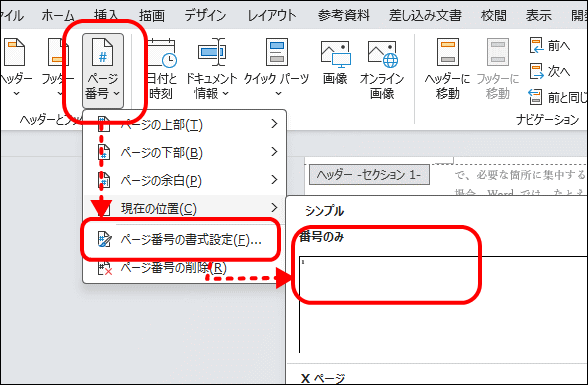The width and height of the screenshot is (588, 385).
Task: Expand arrow next to ページの下部(B)
Action: coord(274,152)
